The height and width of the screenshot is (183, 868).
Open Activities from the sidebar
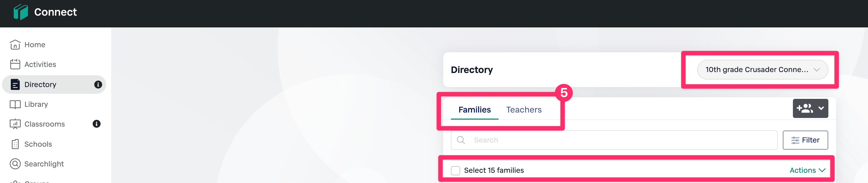[40, 64]
